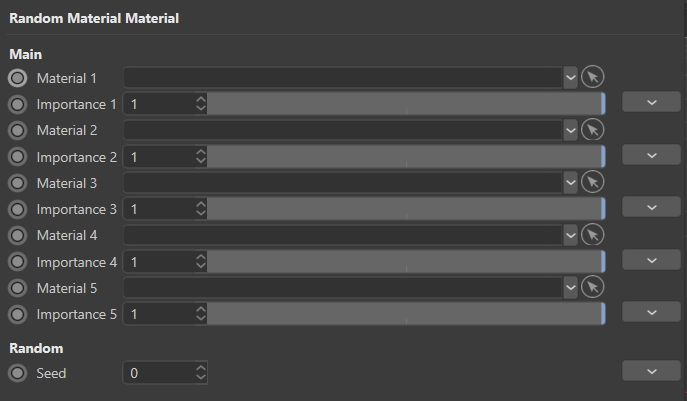Click the Material 5 picker arrow icon
This screenshot has height=401, width=687.
593,287
